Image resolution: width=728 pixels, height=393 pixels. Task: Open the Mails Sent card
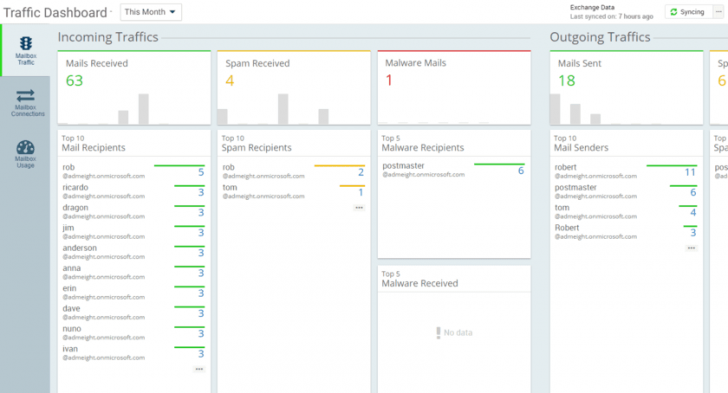(x=626, y=88)
